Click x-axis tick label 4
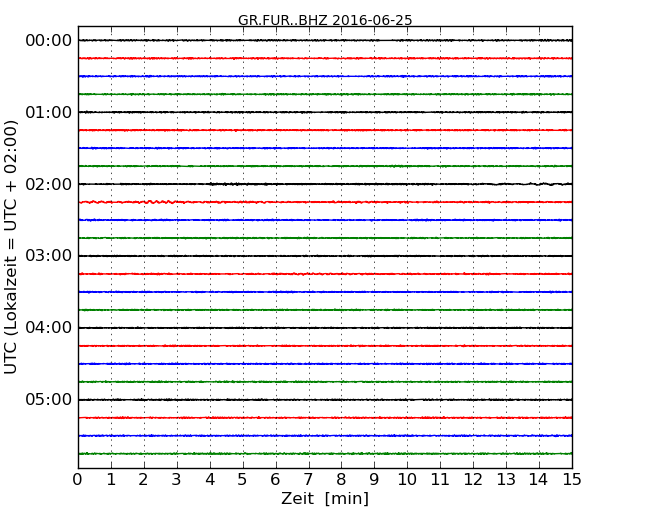 point(210,479)
